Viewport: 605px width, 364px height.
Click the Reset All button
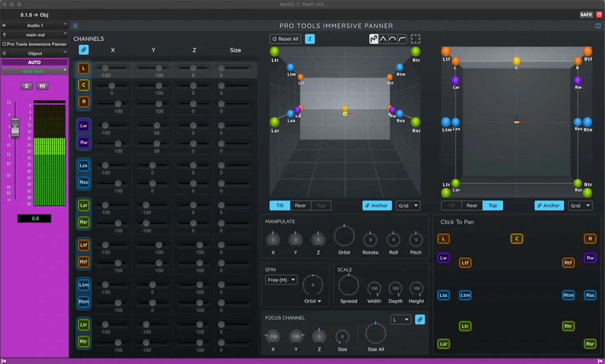pos(285,39)
